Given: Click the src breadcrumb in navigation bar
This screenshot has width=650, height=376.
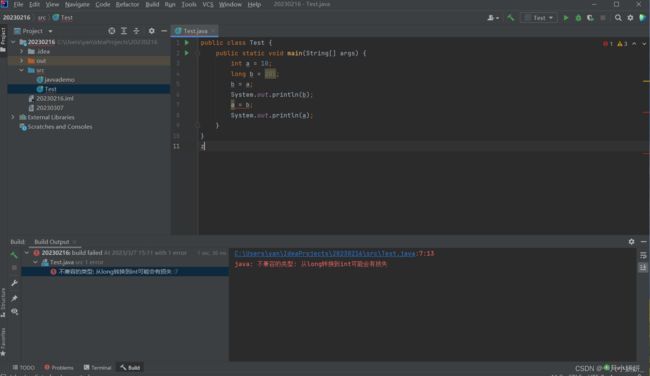Looking at the screenshot, I should (x=41, y=18).
